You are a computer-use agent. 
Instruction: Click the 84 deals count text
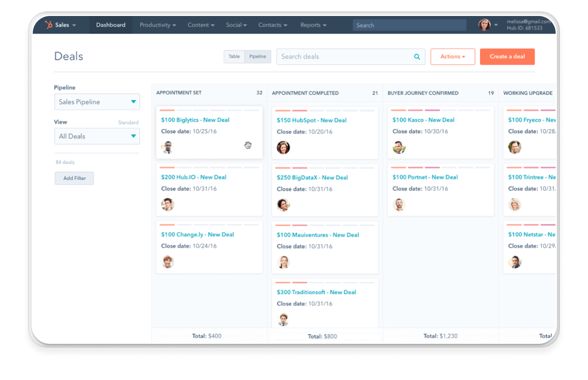pos(65,162)
